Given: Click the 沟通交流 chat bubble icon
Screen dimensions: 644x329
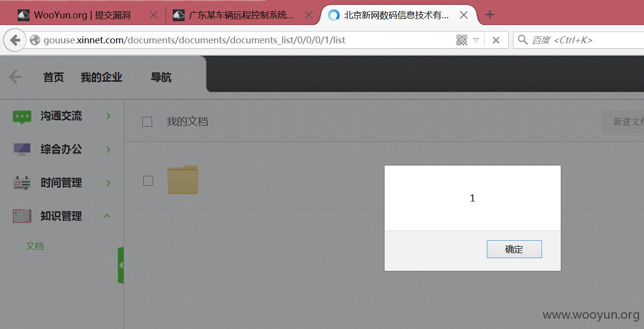Looking at the screenshot, I should coord(22,117).
